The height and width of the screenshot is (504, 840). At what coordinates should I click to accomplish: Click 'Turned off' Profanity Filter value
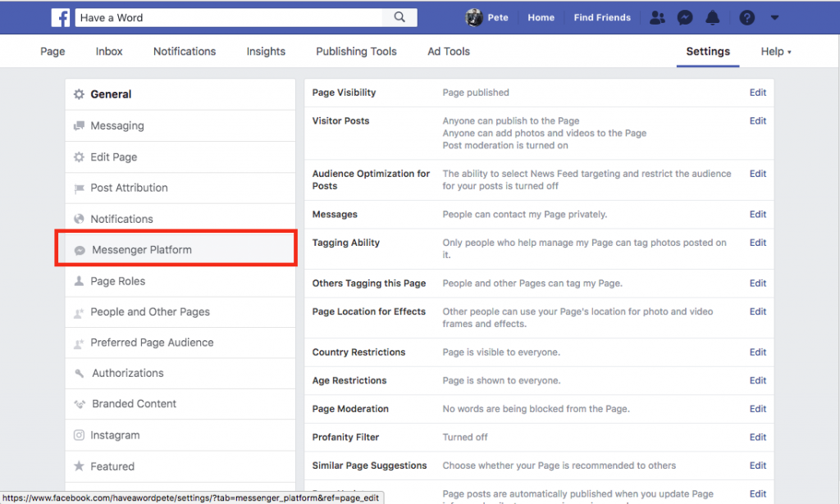click(x=465, y=437)
